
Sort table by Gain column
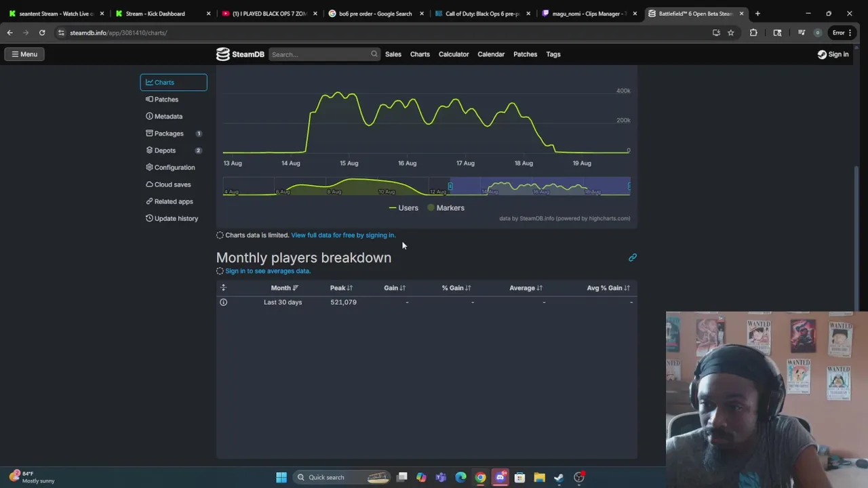395,288
